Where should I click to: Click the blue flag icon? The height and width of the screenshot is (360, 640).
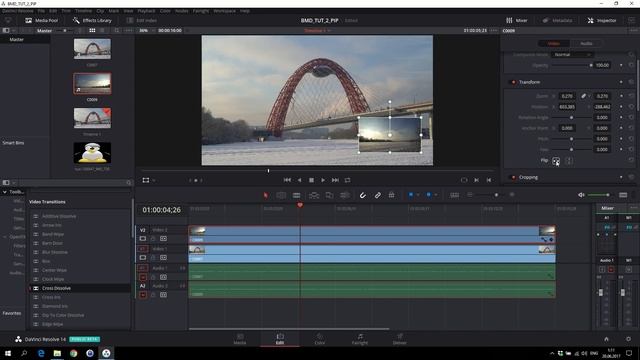tap(411, 195)
